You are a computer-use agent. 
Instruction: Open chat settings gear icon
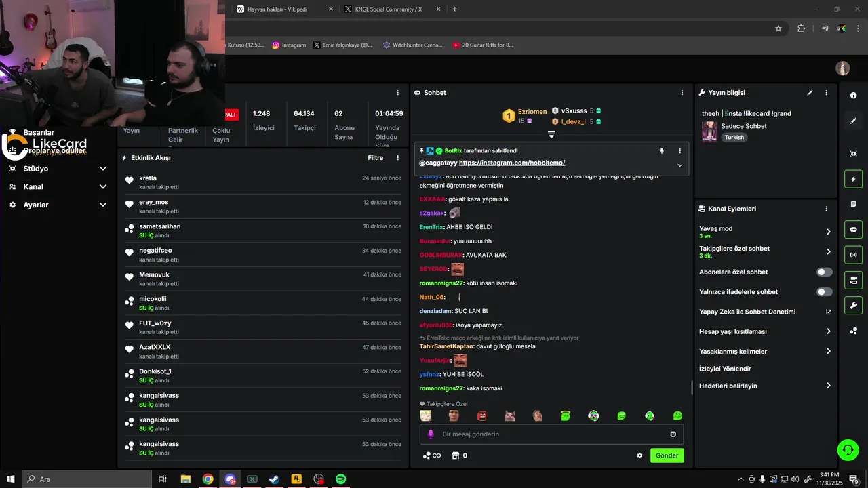coord(639,455)
